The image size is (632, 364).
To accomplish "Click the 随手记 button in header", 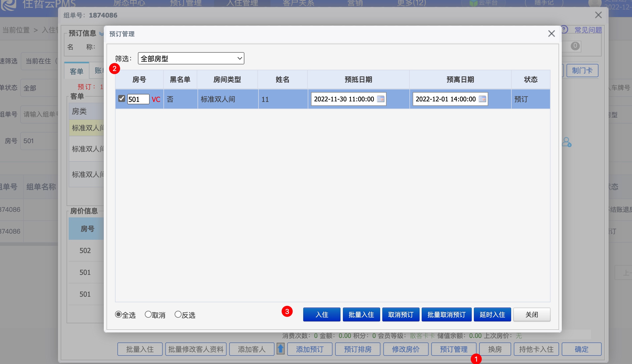I will [x=544, y=3].
